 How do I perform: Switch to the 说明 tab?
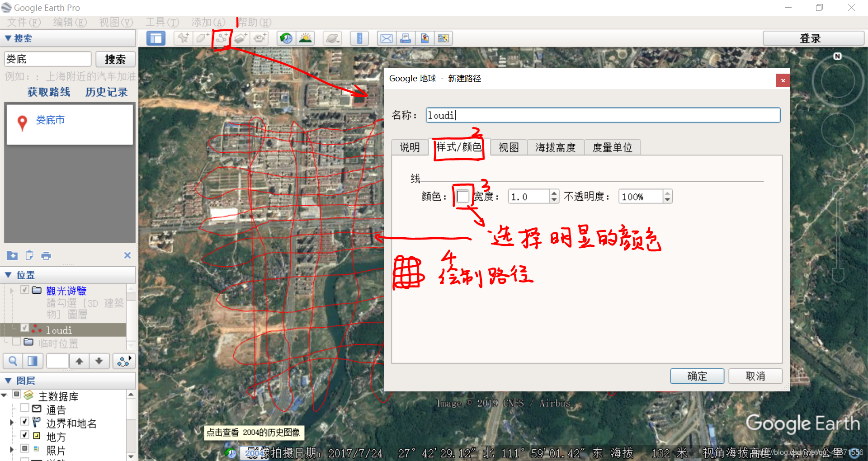(410, 147)
